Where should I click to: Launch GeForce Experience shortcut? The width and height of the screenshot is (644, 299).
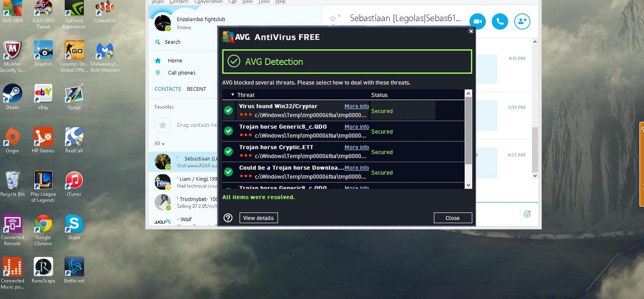point(74,15)
